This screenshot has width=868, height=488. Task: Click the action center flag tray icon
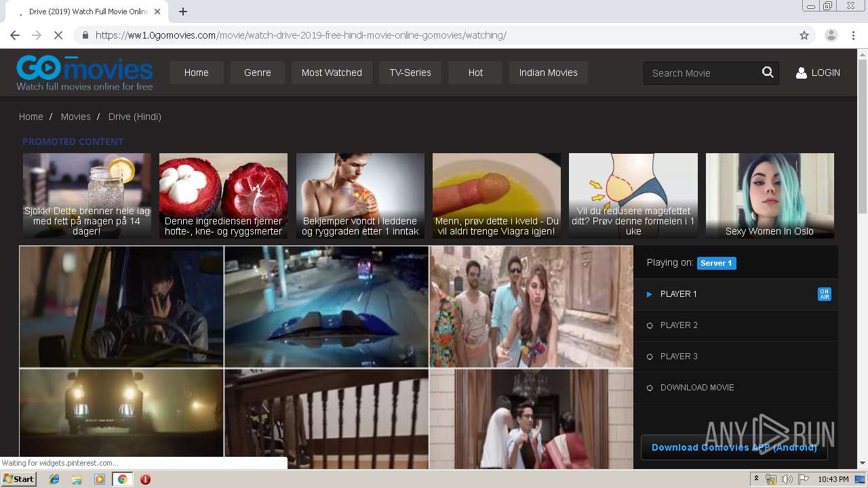tap(804, 479)
